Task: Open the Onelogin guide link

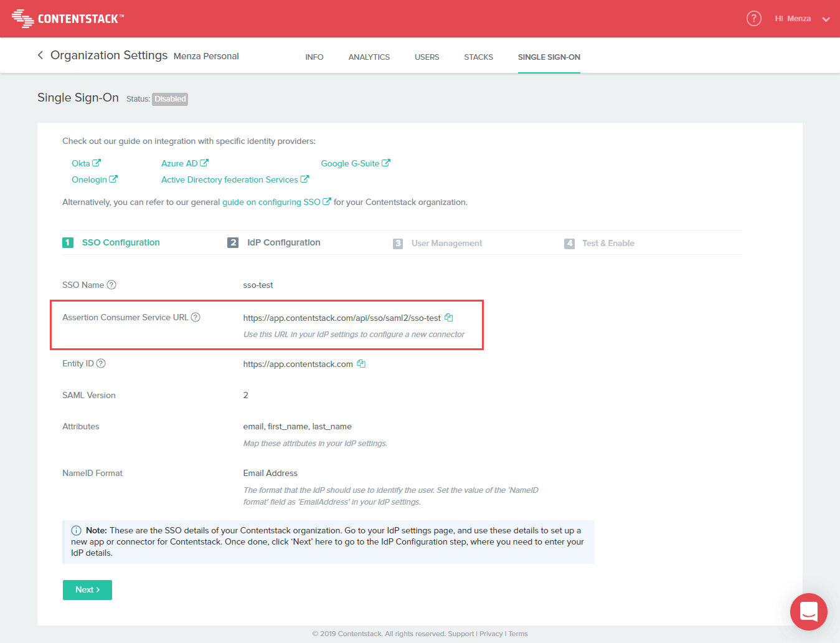Action: click(95, 179)
